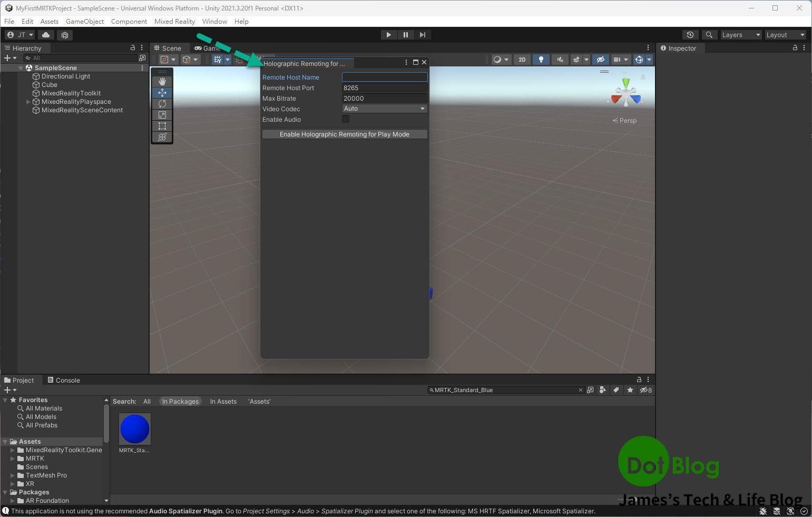Open search in Unity Search window icon

[x=590, y=390]
